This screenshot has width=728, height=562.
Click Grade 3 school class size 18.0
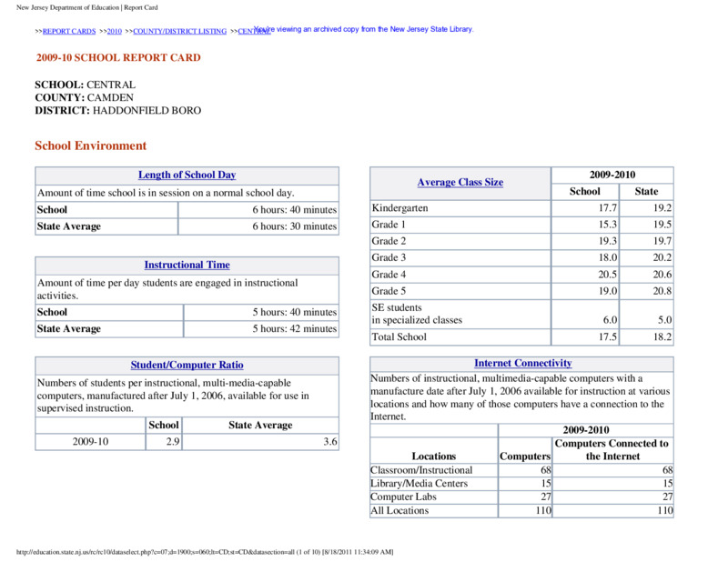[x=607, y=257]
